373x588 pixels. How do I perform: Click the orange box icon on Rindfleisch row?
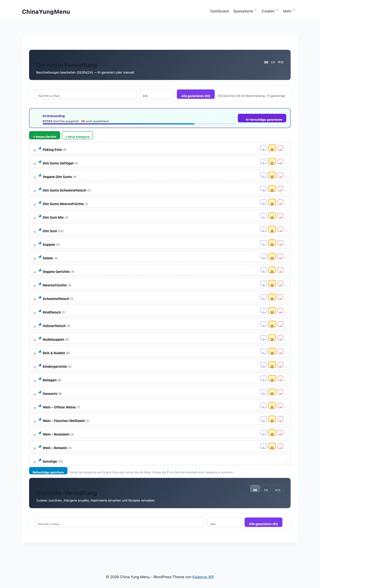coord(272,311)
